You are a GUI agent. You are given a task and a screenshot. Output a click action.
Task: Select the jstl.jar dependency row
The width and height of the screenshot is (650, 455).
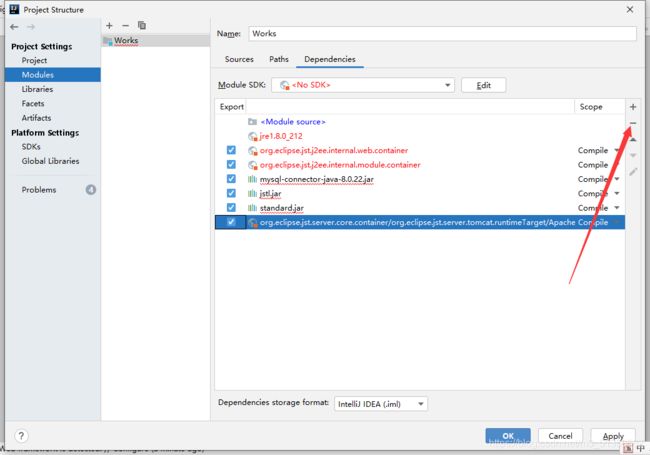tap(420, 194)
